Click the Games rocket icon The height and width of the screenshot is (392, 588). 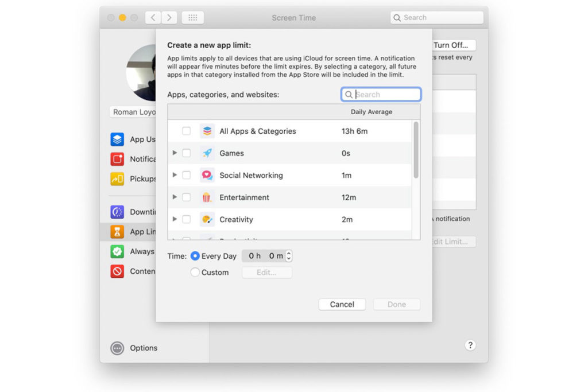[207, 153]
